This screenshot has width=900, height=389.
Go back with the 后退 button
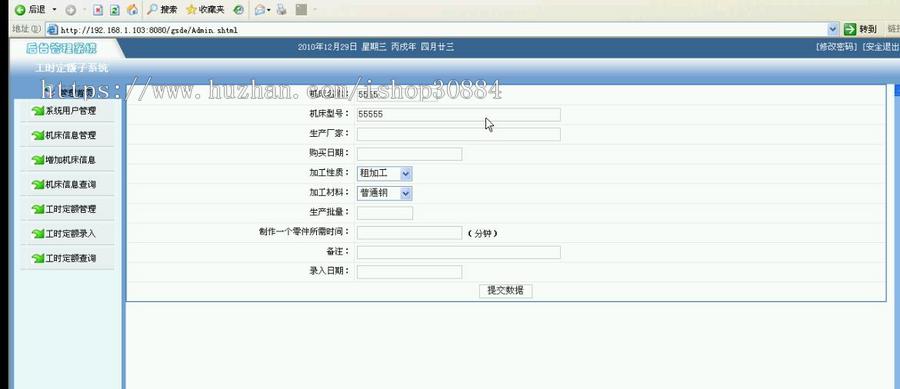click(30, 10)
